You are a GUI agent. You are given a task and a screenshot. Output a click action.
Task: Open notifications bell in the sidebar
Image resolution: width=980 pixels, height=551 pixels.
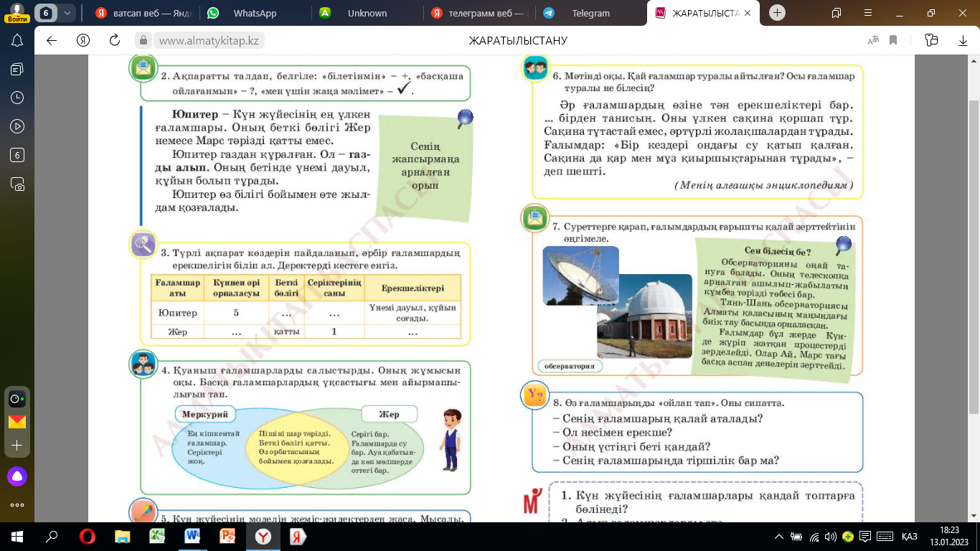point(17,40)
